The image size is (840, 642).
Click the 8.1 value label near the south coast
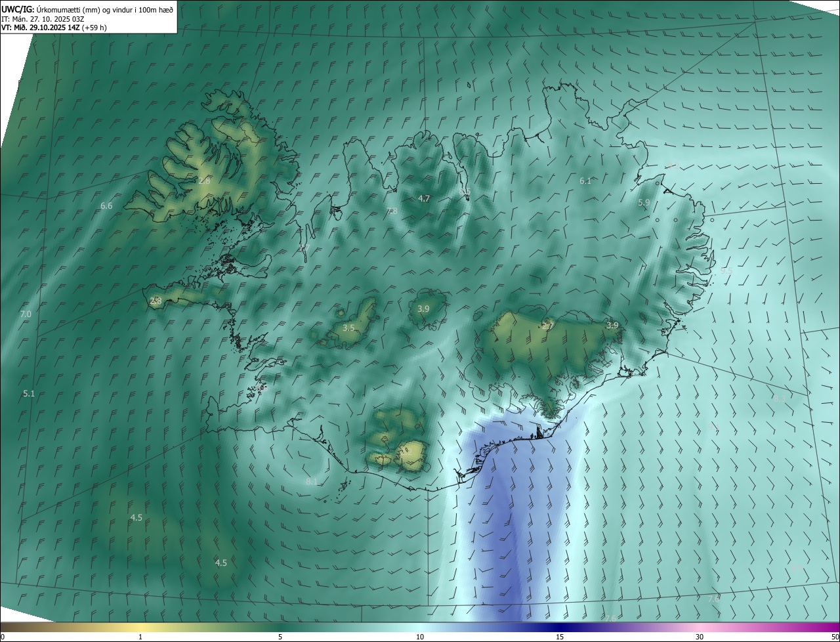coord(312,482)
